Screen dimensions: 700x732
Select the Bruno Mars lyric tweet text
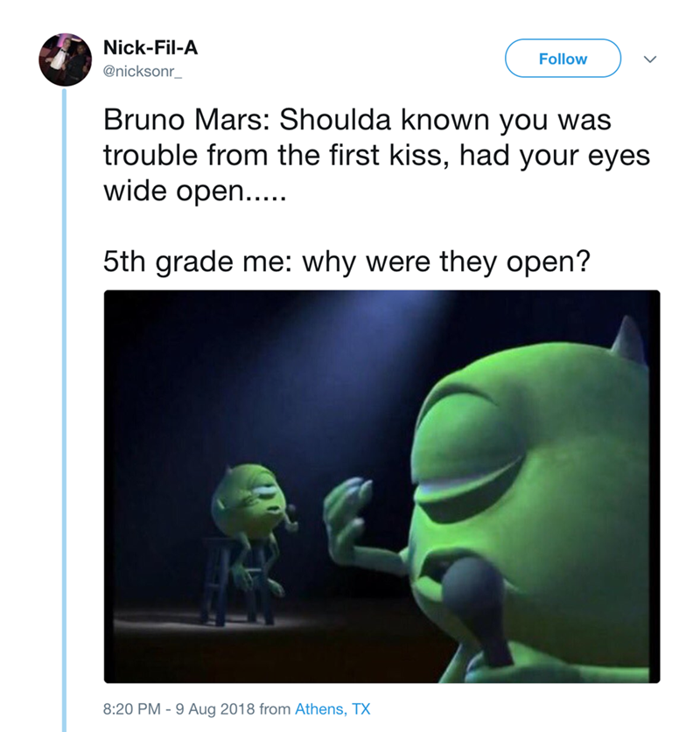point(376,155)
